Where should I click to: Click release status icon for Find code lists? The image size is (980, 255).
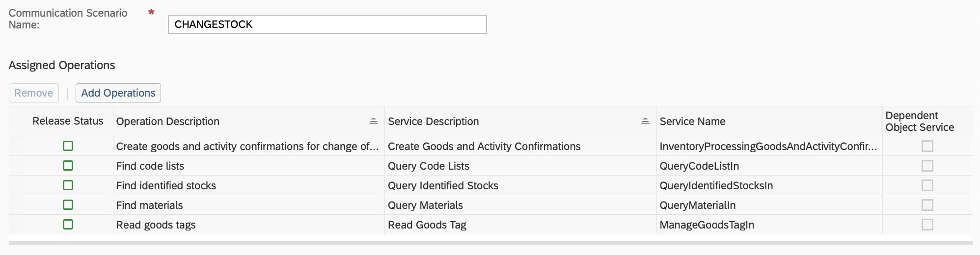click(x=68, y=166)
